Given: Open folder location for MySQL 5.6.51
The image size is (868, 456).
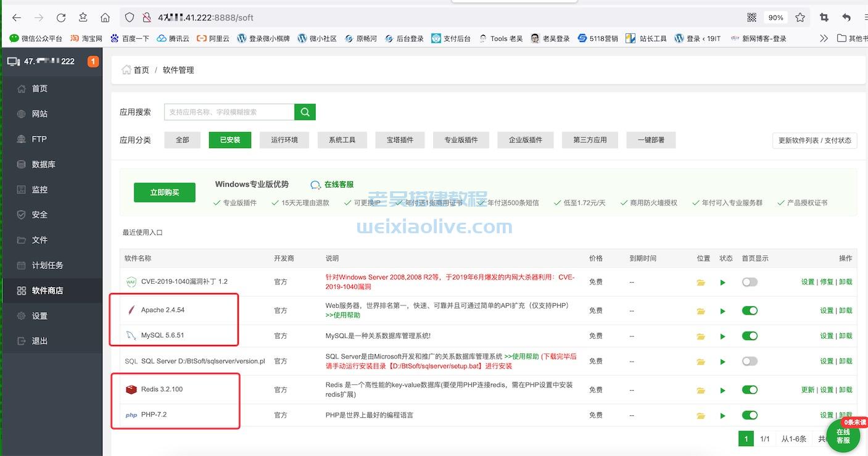Looking at the screenshot, I should [701, 336].
